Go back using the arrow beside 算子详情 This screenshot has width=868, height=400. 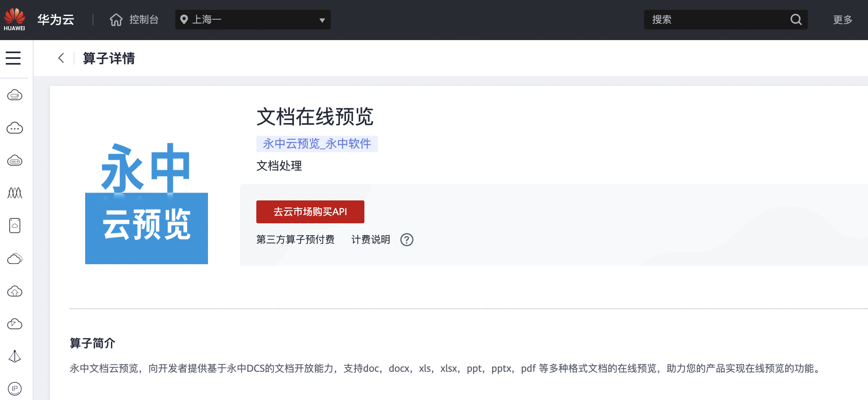point(61,58)
